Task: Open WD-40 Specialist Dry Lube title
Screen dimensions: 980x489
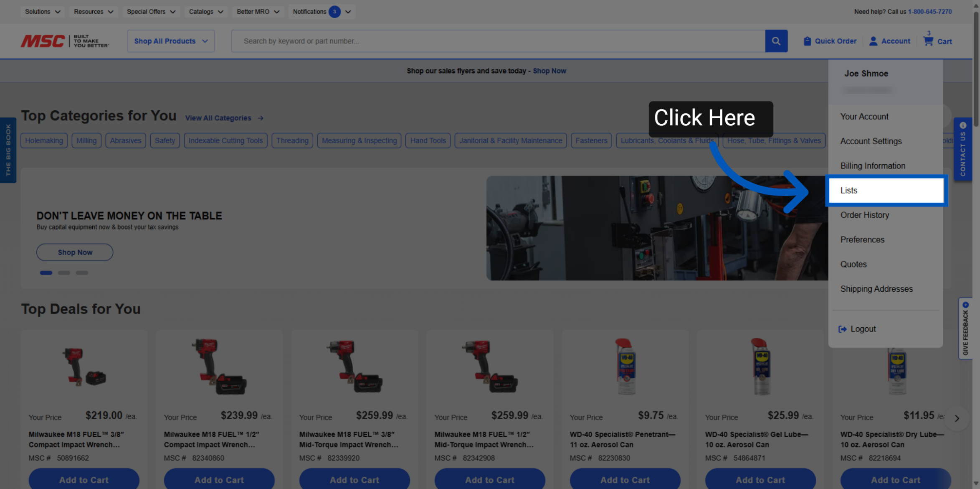Action: 892,440
